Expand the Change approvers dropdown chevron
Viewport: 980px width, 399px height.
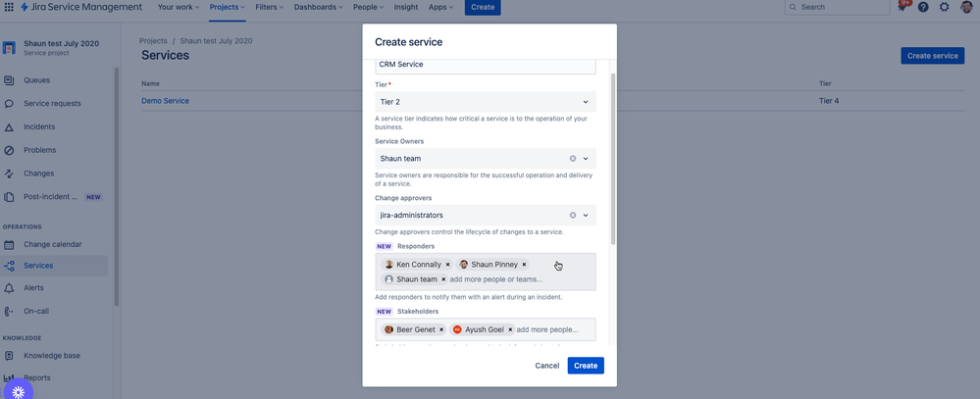tap(586, 215)
